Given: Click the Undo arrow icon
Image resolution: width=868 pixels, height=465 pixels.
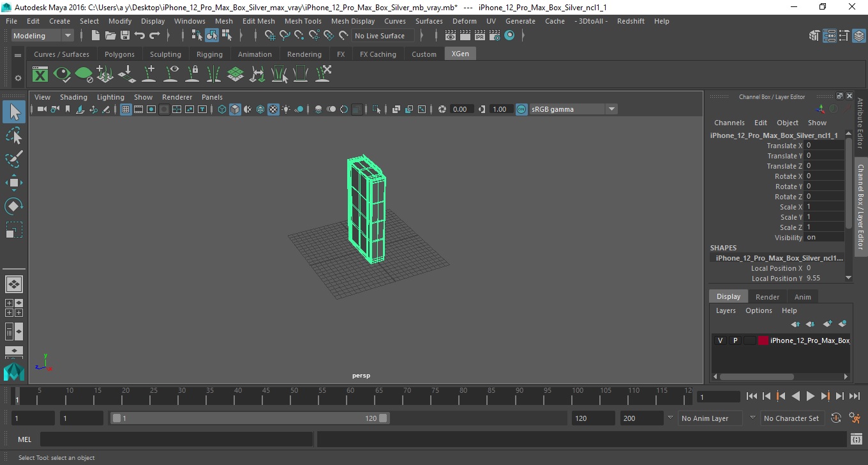Looking at the screenshot, I should 140,36.
